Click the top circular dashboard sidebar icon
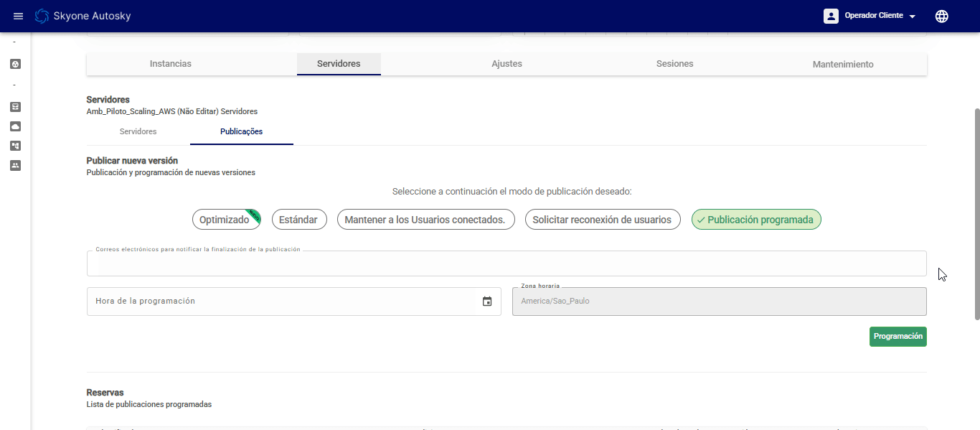The height and width of the screenshot is (430, 980). (x=15, y=64)
